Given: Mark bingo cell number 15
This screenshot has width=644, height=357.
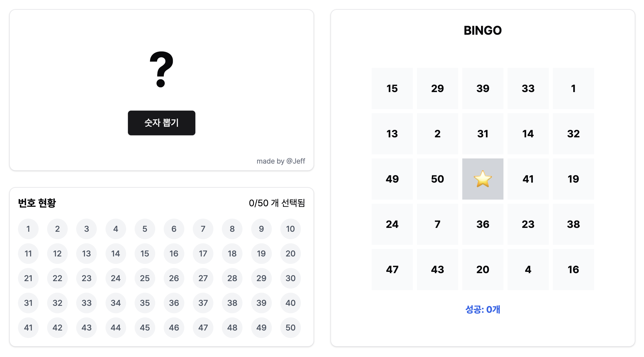Looking at the screenshot, I should point(392,88).
